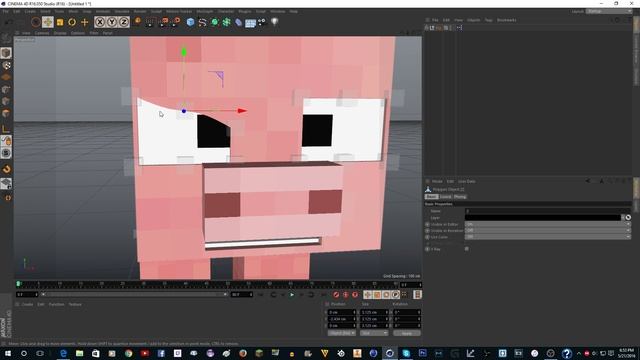This screenshot has height=360, width=640.
Task: Add a camera object icon
Action: point(262,22)
